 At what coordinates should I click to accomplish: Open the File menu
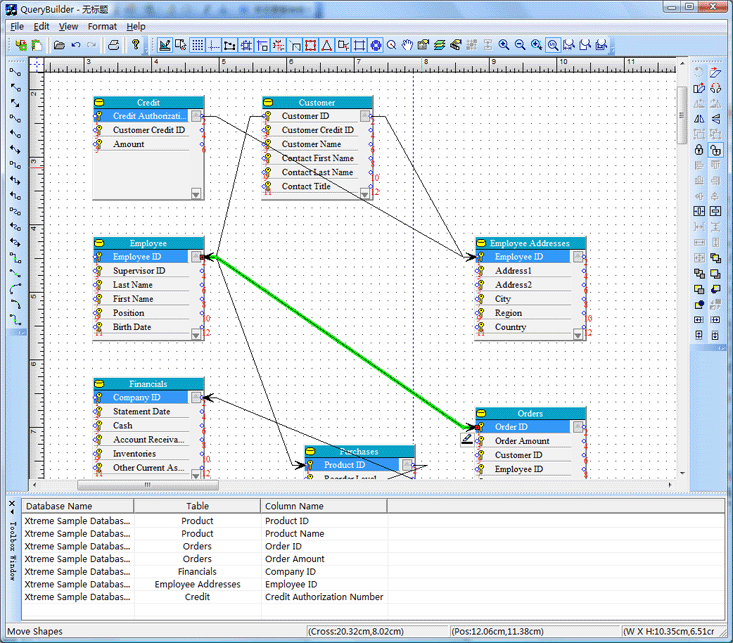17,27
